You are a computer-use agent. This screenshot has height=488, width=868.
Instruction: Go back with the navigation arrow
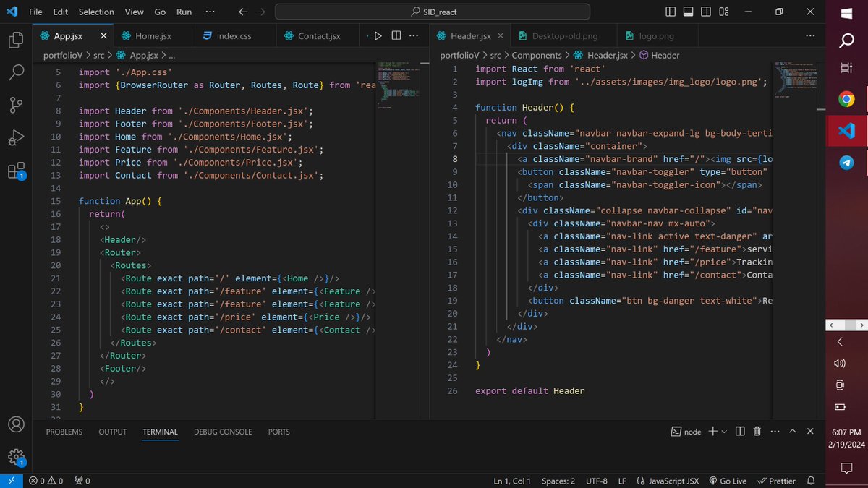(x=243, y=12)
